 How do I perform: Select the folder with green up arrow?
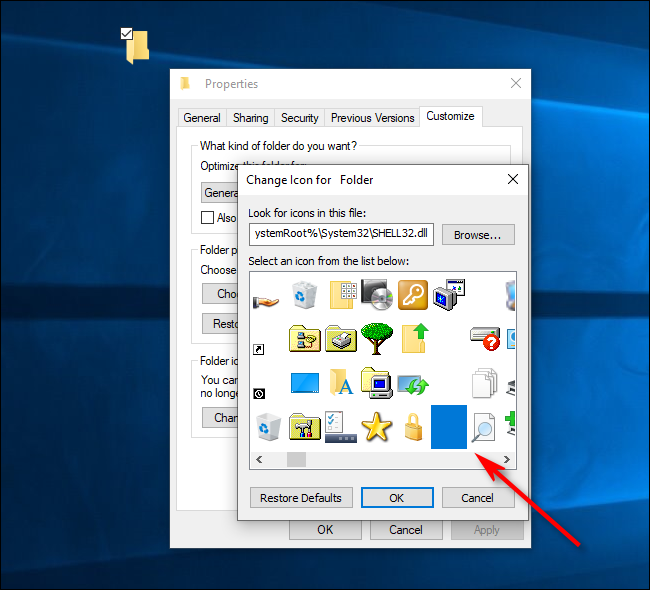coord(413,338)
